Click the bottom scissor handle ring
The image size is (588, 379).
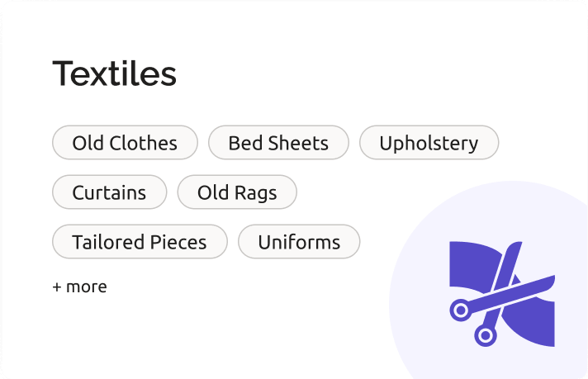coord(486,335)
